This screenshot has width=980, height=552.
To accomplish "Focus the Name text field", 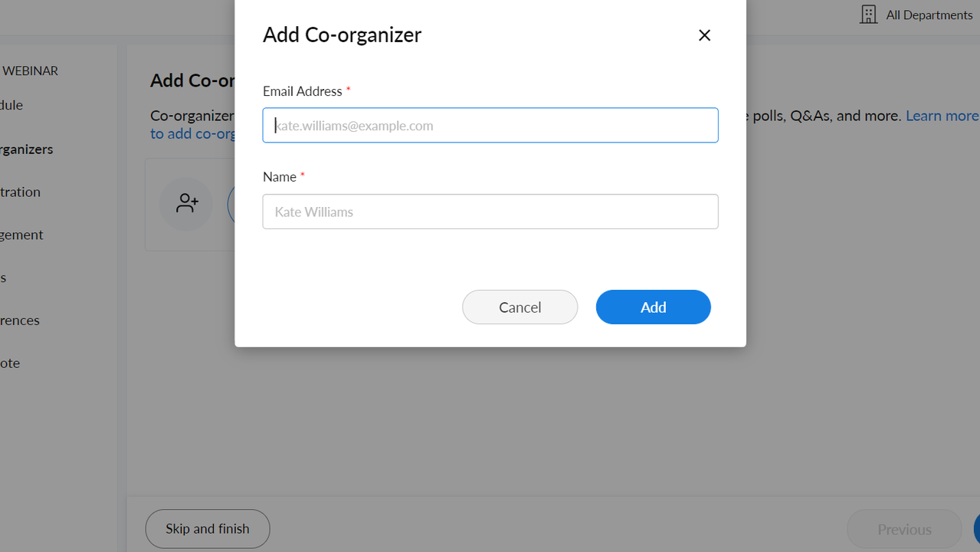I will (x=490, y=212).
